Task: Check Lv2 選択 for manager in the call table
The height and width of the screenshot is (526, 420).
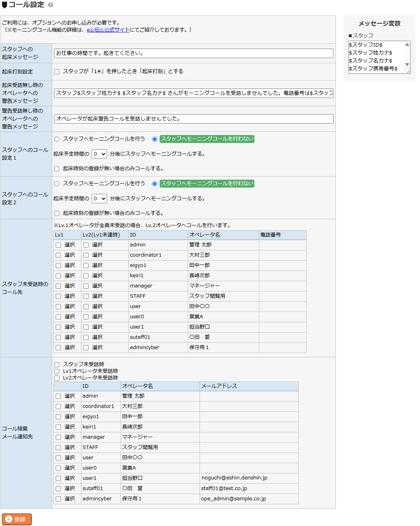Action: [x=86, y=286]
